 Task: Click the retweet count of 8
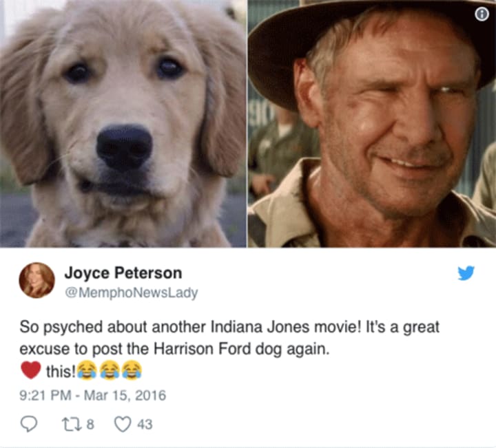click(x=90, y=424)
